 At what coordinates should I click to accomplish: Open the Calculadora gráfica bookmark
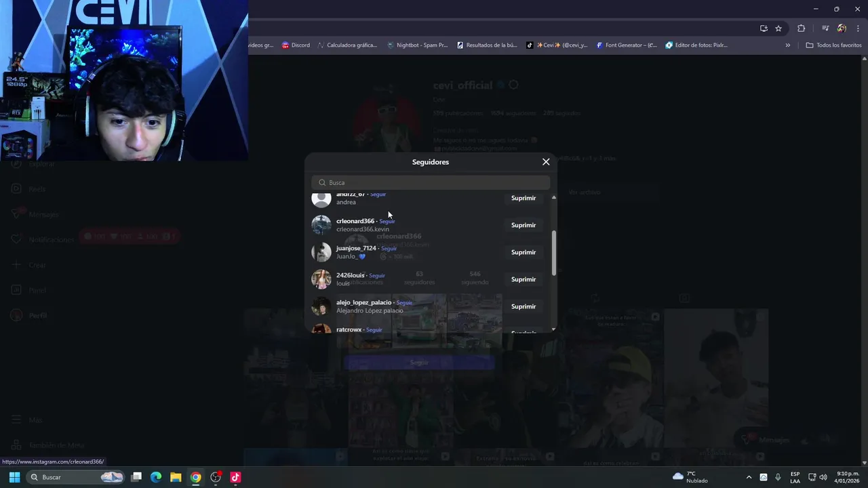coord(347,45)
